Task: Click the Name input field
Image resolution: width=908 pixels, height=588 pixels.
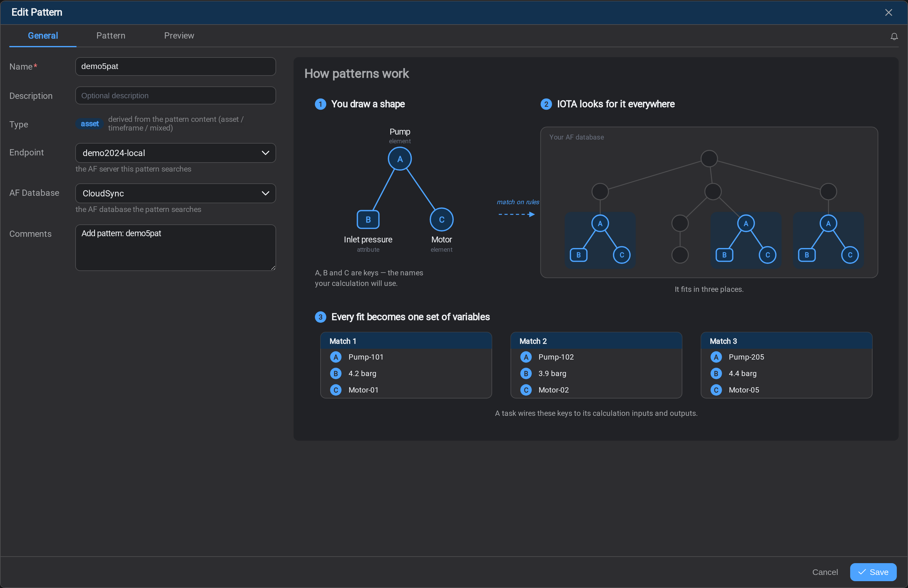Action: coord(175,66)
